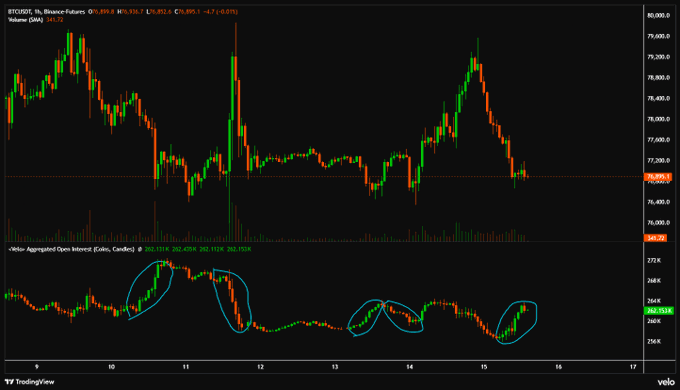The image size is (680, 390).
Task: Click the icon after the Open Interest title
Action: pyautogui.click(x=140, y=249)
